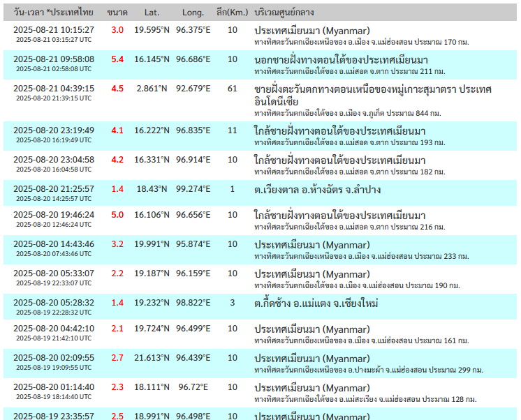Click magnitude 4.2 value
The image size is (521, 420).
click(x=117, y=159)
